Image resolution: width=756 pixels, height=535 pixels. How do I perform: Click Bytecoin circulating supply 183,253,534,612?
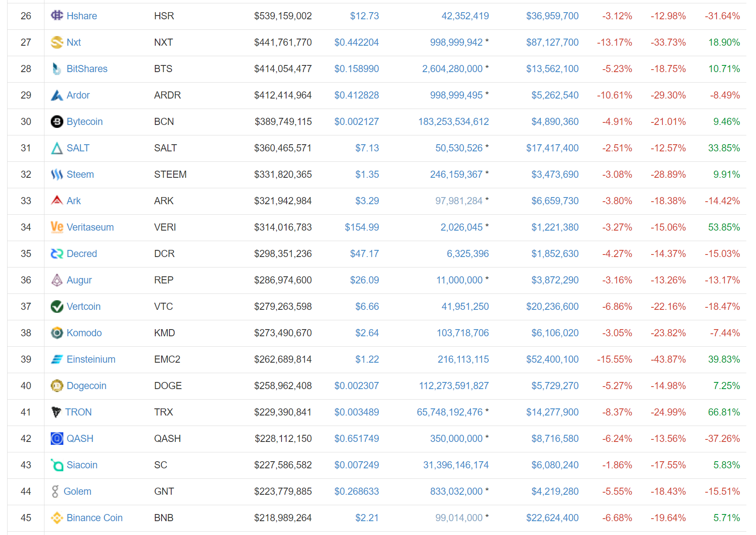[454, 122]
